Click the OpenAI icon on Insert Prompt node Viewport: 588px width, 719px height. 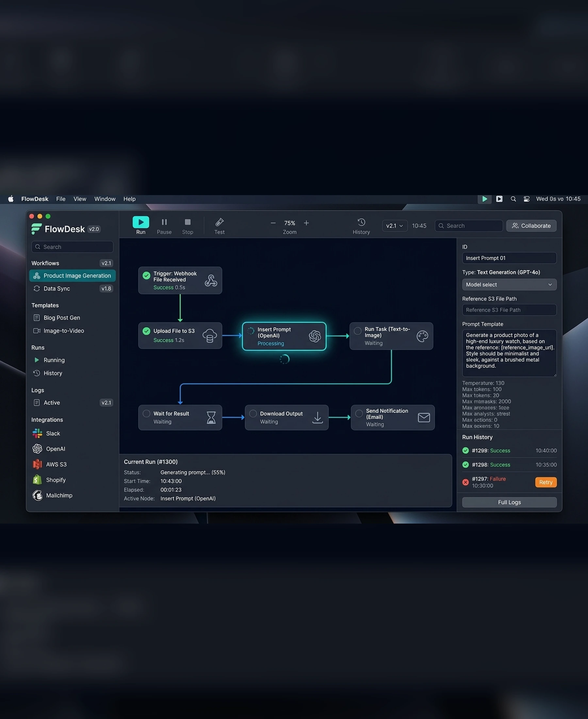point(315,336)
